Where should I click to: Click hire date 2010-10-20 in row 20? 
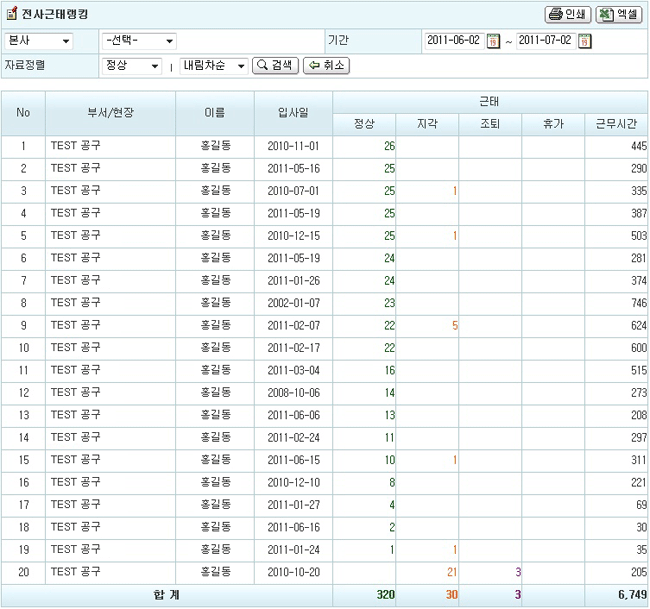tap(293, 572)
